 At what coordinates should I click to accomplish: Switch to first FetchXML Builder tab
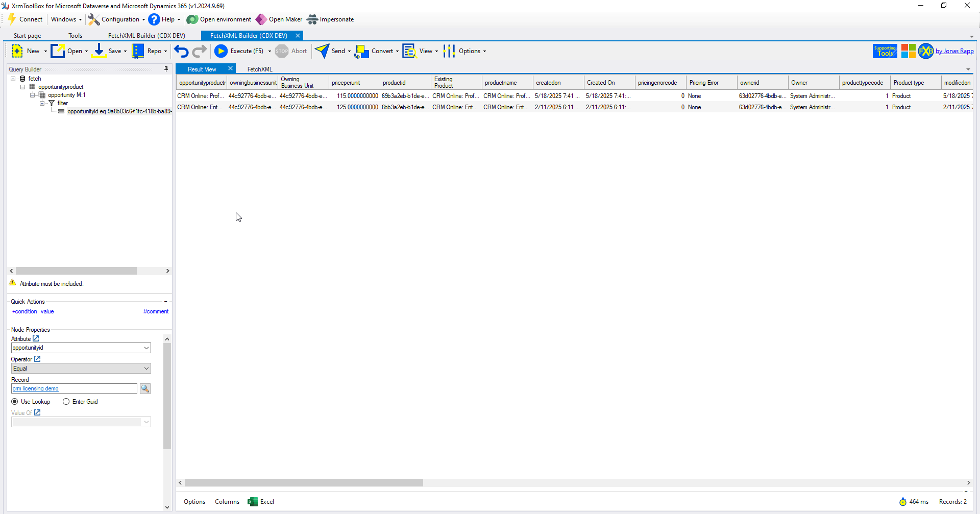point(146,36)
